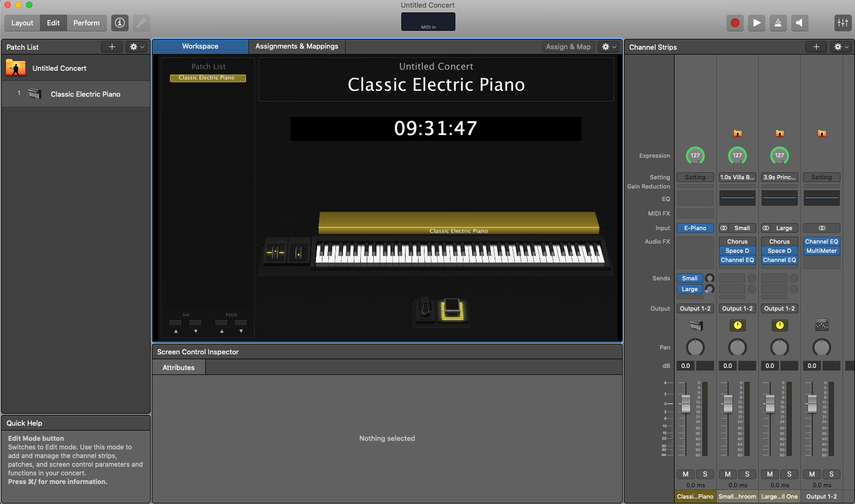The image size is (855, 504).
Task: Open Setting menu on Classi...Piano strip
Action: coord(696,177)
